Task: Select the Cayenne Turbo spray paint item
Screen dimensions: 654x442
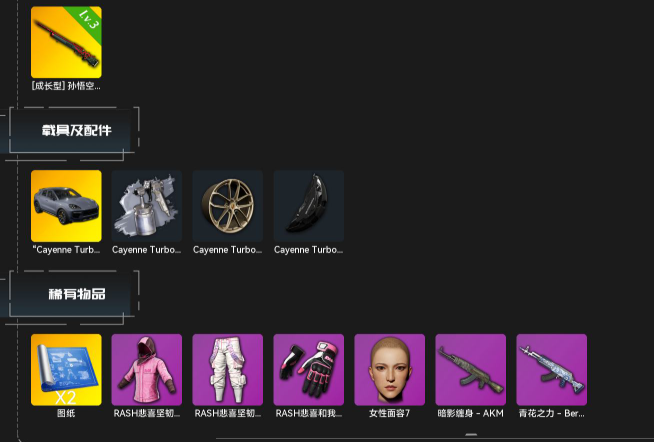Action: point(147,206)
